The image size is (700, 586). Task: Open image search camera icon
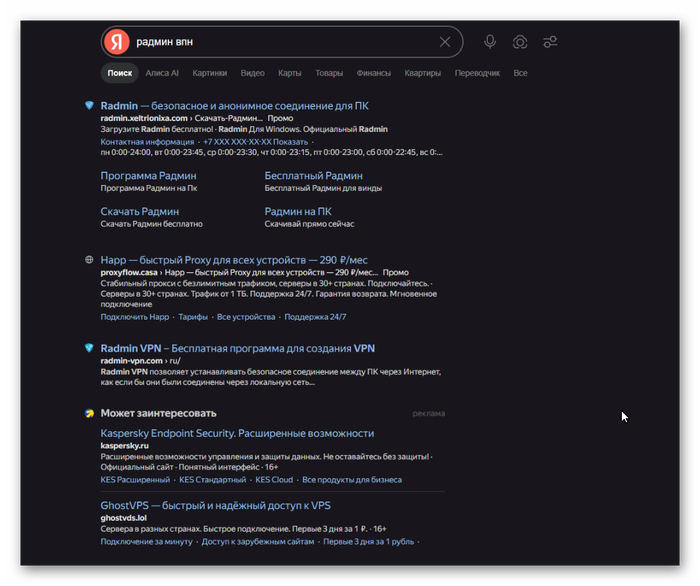pyautogui.click(x=520, y=42)
